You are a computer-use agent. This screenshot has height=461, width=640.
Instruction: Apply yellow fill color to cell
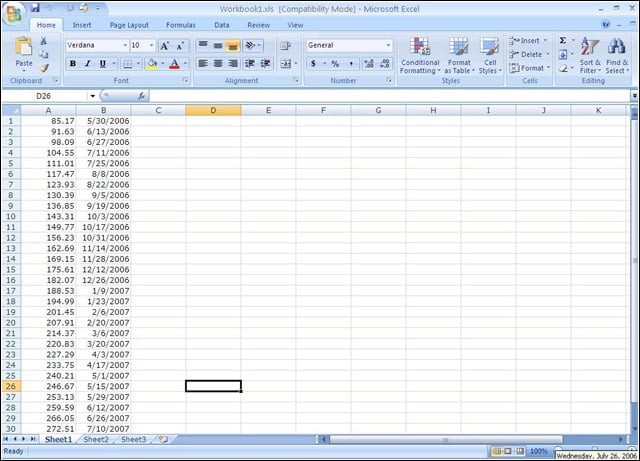[152, 64]
